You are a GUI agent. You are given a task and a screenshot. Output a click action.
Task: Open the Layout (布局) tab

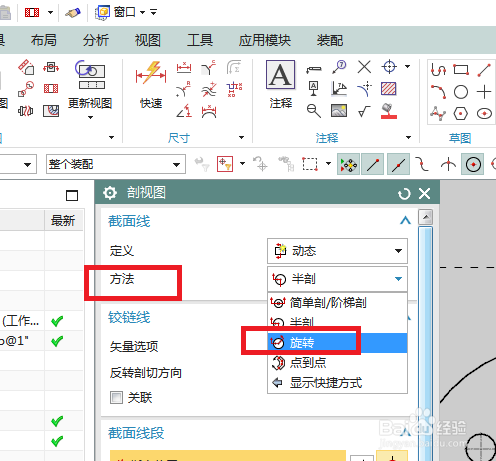coord(44,40)
